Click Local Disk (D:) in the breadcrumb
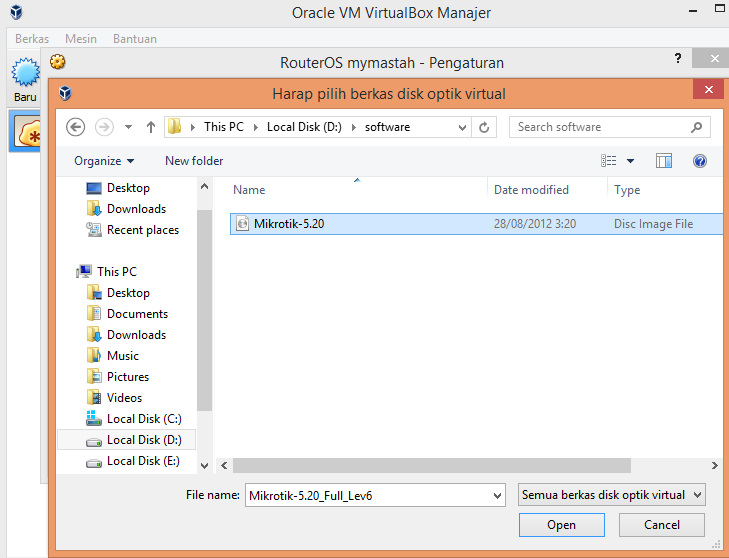The width and height of the screenshot is (729, 558). pyautogui.click(x=304, y=127)
